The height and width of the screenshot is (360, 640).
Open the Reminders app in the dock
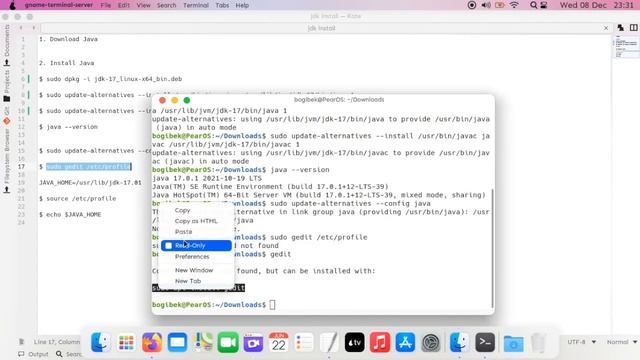coord(304,342)
